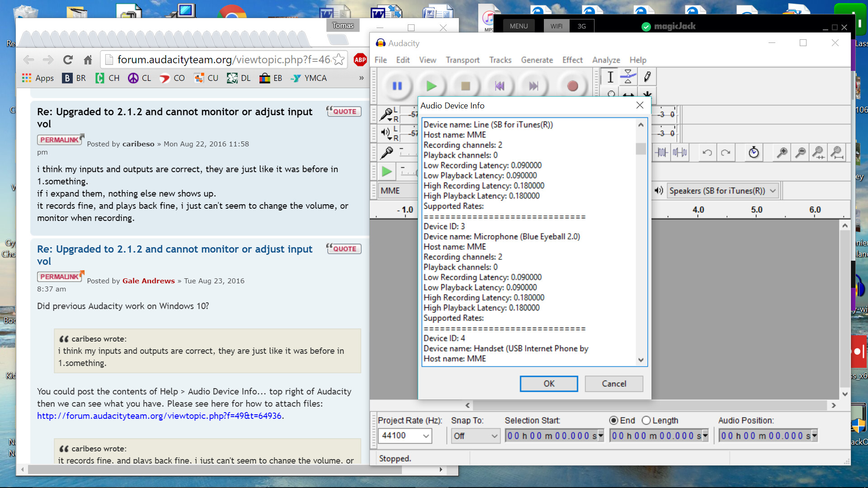Open the MME audio host dropdown

pyautogui.click(x=398, y=191)
